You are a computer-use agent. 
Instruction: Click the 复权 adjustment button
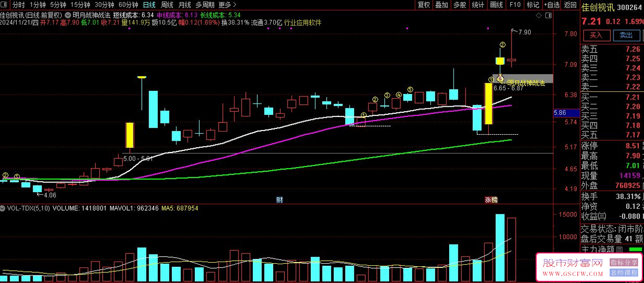pos(424,5)
